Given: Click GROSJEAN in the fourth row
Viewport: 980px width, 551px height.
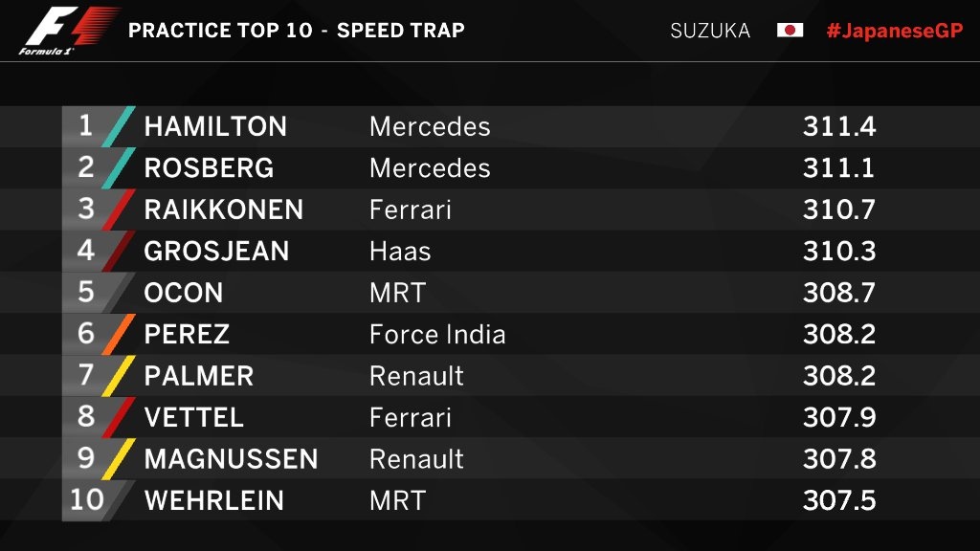Looking at the screenshot, I should point(216,251).
